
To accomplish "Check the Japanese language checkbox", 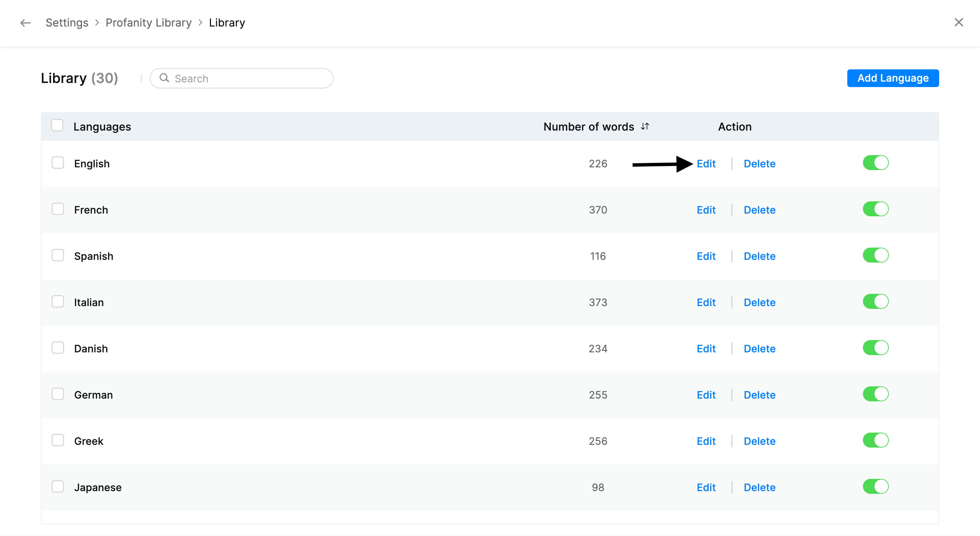I will 58,487.
